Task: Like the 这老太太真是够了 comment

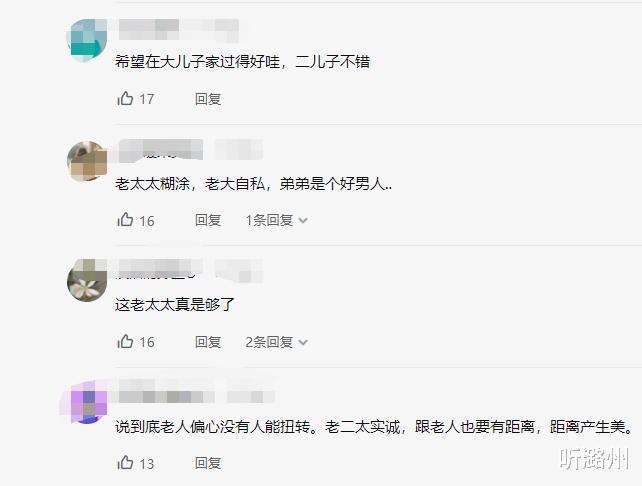Action: tap(125, 341)
